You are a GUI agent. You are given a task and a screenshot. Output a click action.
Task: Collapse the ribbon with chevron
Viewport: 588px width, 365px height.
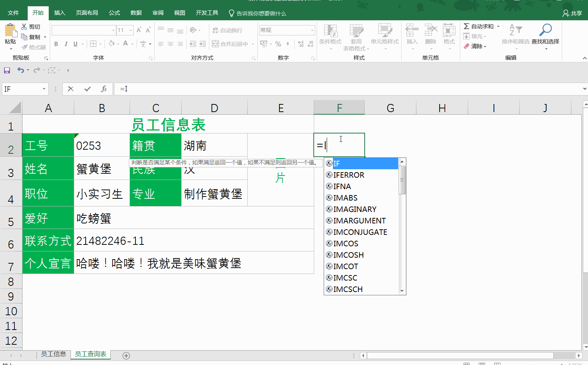(x=585, y=58)
